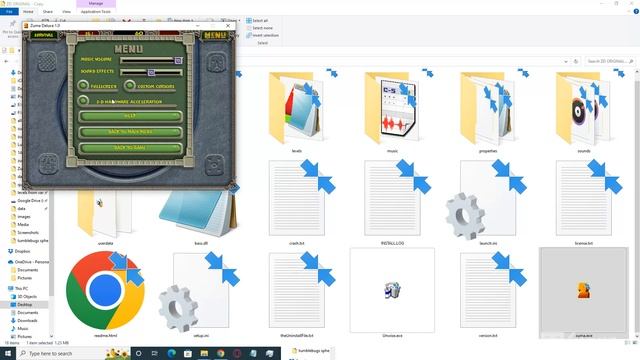Image resolution: width=640 pixels, height=360 pixels.
Task: Select the bass.dll file icon
Action: point(199,212)
